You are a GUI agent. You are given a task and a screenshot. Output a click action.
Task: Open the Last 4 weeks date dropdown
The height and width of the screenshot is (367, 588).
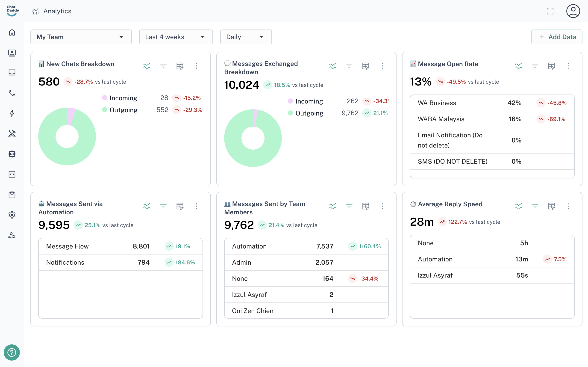coord(176,37)
